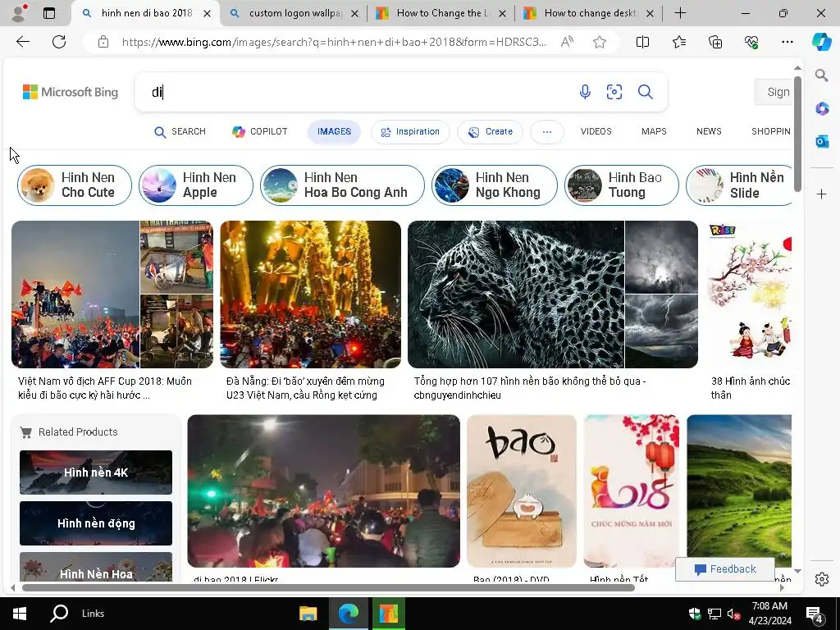Search using an image icon
840x630 pixels.
tap(614, 92)
